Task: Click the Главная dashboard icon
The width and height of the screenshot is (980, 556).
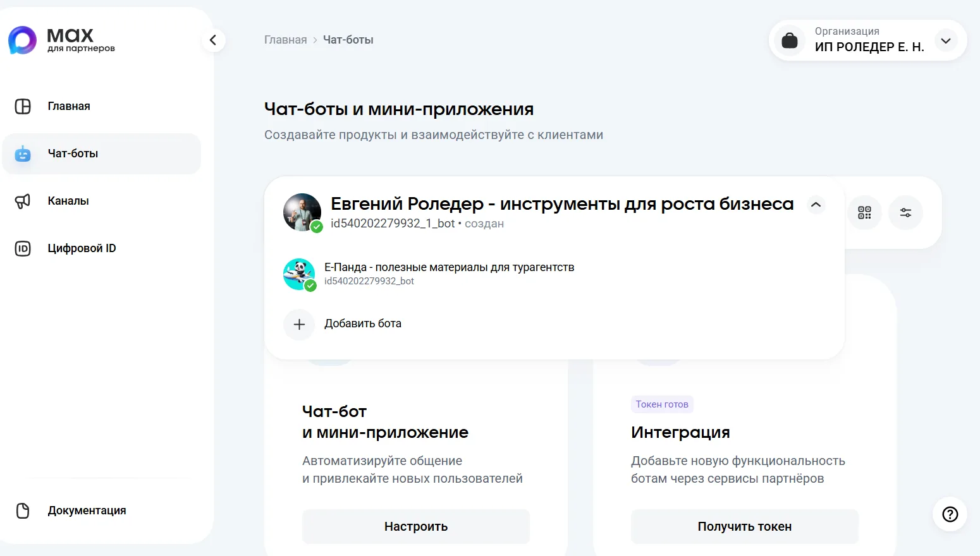Action: point(23,106)
